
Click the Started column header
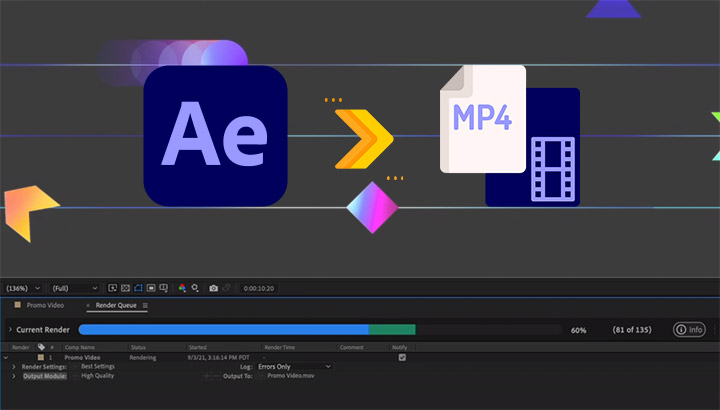click(197, 348)
